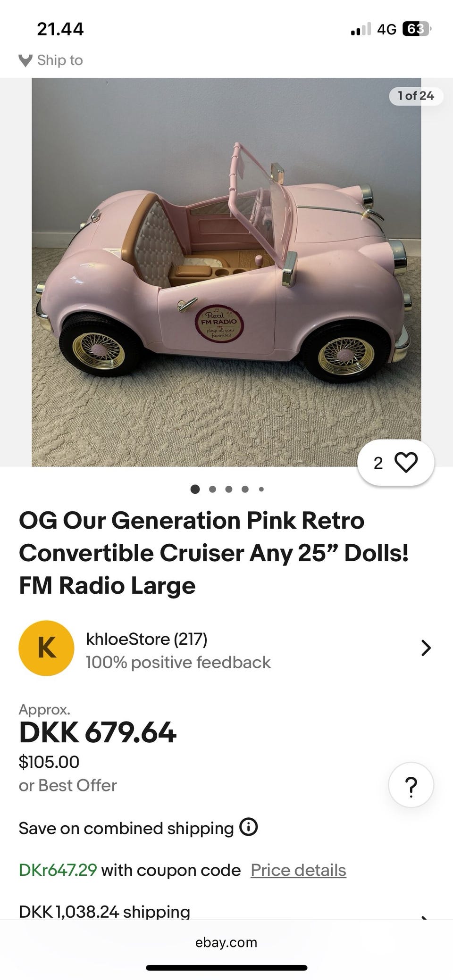The width and height of the screenshot is (453, 980).
Task: View the 100% positive feedback line
Action: point(178,662)
